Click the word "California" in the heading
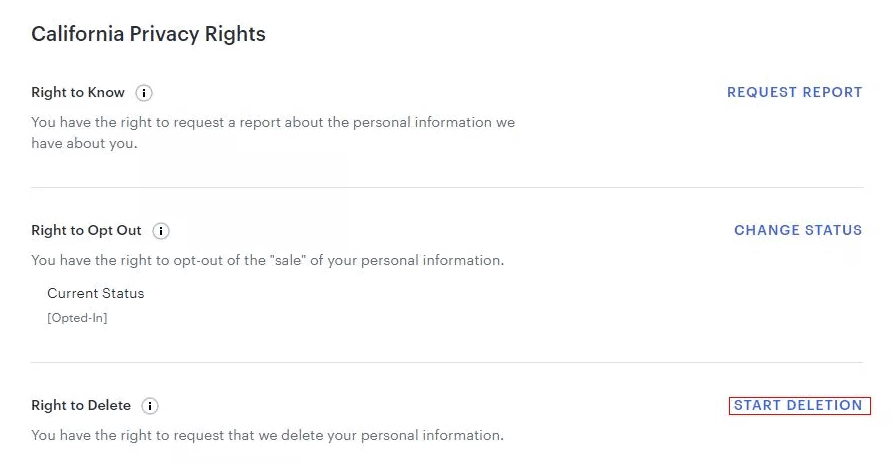The width and height of the screenshot is (893, 464). [x=73, y=34]
